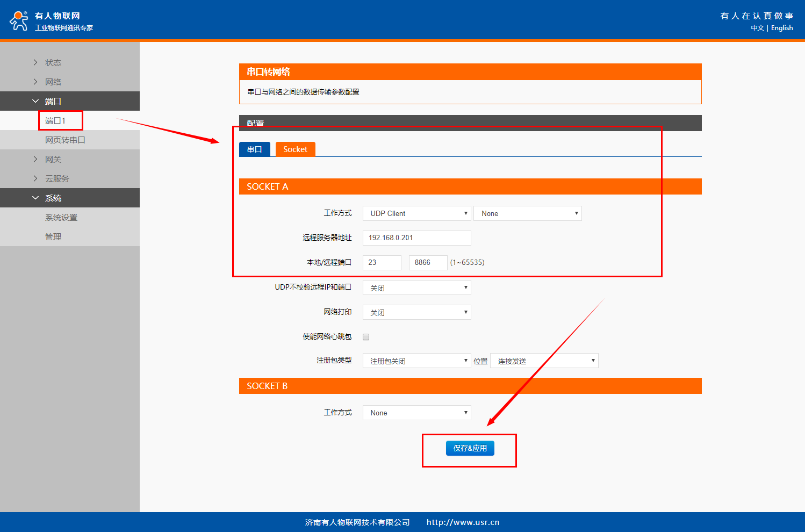Screen dimensions: 805x532
Task: Switch to the 串口 tab
Action: click(254, 149)
